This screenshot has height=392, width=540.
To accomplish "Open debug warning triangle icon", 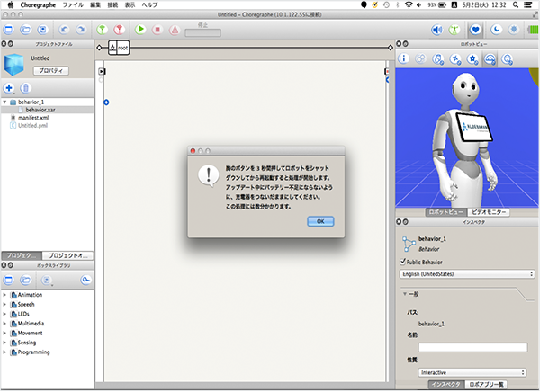I will click(175, 30).
